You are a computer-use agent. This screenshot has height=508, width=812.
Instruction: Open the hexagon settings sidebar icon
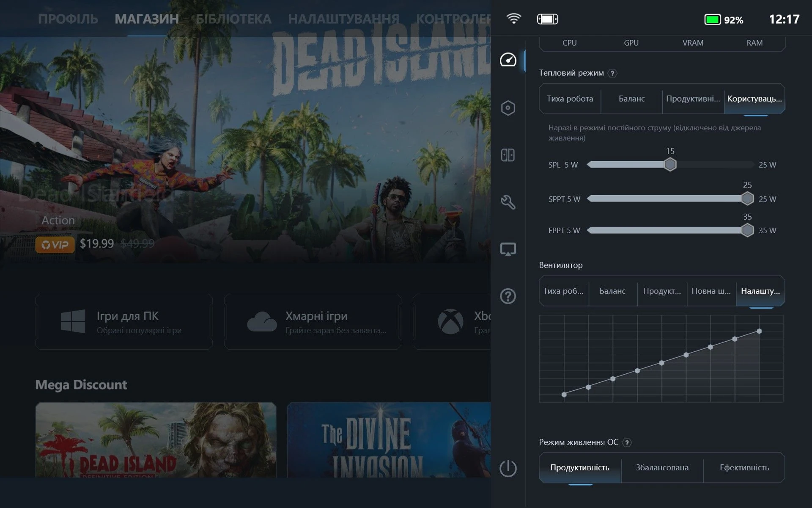coord(508,108)
